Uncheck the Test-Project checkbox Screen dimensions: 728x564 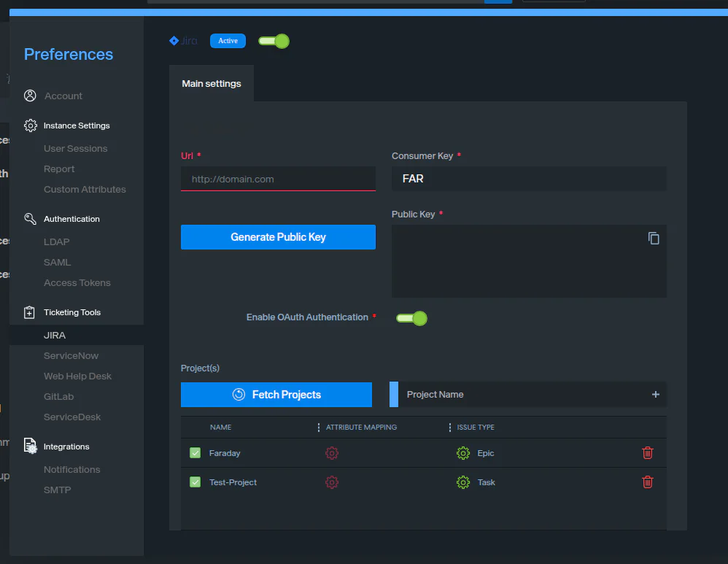(195, 482)
